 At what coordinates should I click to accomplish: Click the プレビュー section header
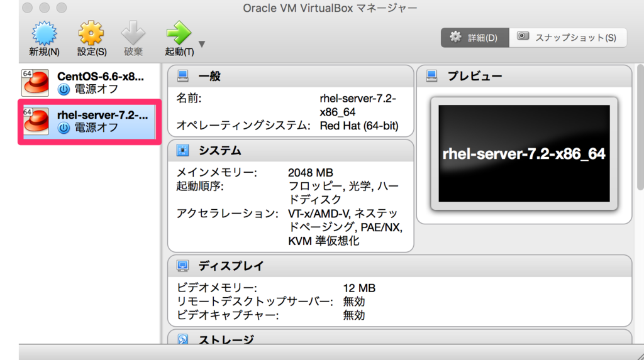(x=524, y=77)
